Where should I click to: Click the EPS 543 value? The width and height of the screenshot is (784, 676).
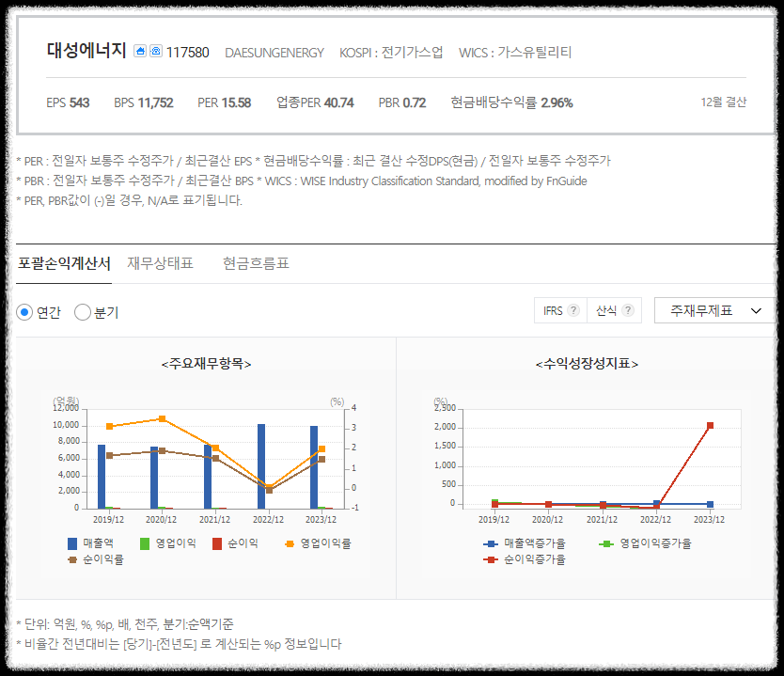[68, 102]
